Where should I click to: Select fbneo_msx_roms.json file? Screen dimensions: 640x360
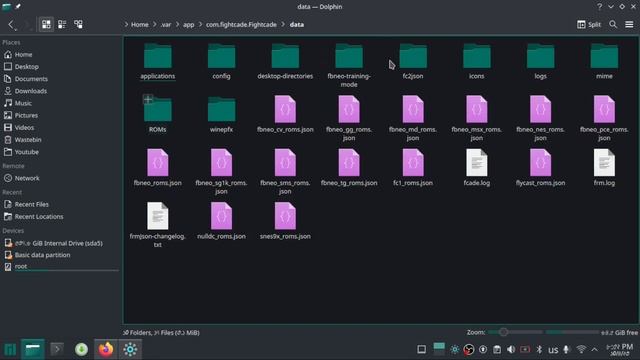point(476,118)
